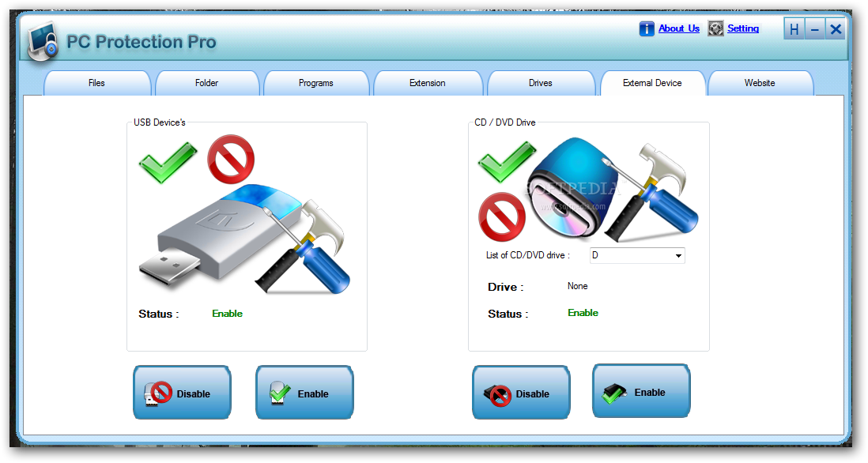Image resolution: width=868 pixels, height=463 pixels.
Task: Click the 'USB Device's' group title
Action: click(x=160, y=122)
